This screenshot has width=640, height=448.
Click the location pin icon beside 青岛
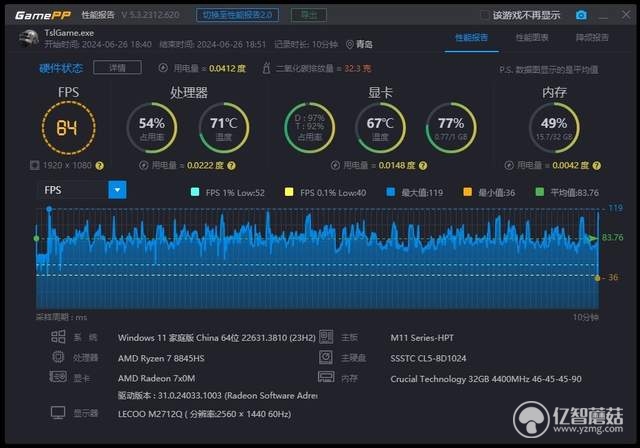[349, 44]
